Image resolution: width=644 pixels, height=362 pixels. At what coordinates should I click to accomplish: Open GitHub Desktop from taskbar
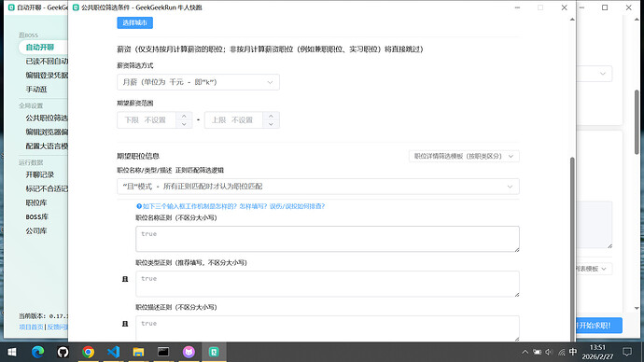click(63, 352)
